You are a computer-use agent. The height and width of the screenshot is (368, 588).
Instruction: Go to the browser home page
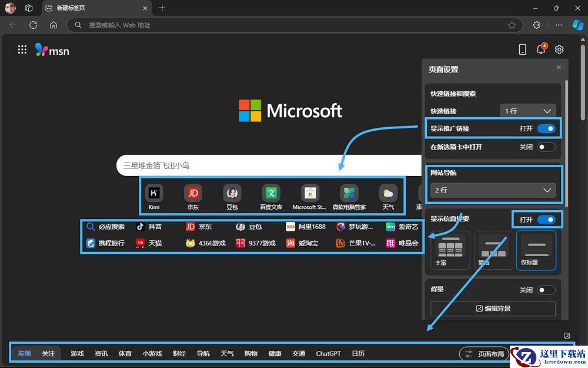[54, 25]
